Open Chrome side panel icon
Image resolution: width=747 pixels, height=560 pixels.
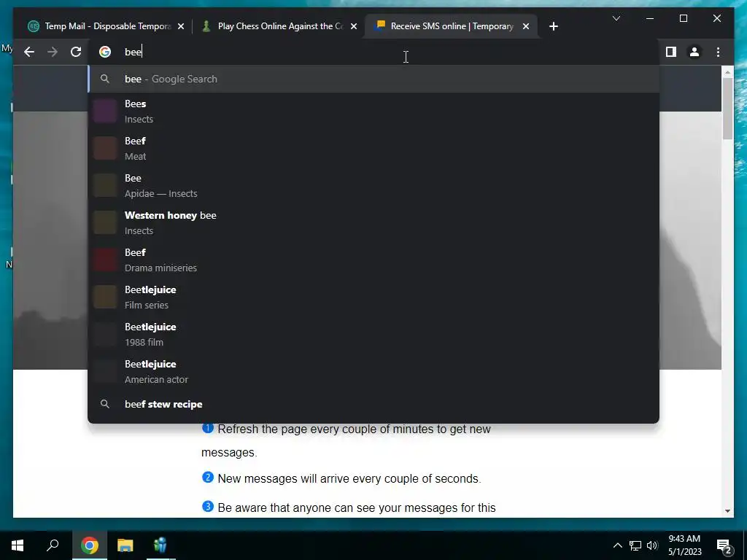[671, 52]
